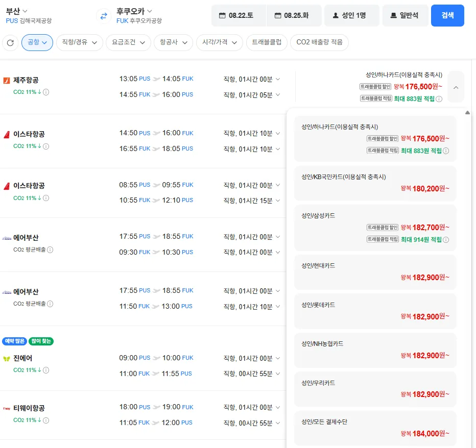
Task: Show info for 883원 적립 in 제주항공 row
Action: 439,99
